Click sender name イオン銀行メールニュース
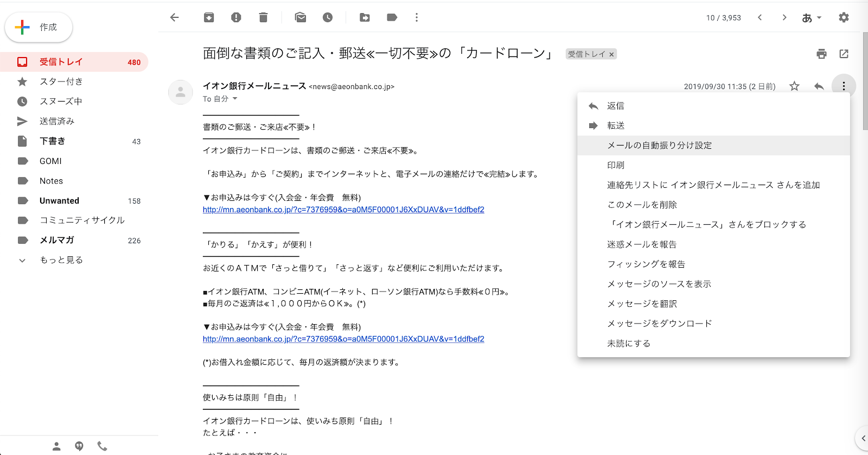The width and height of the screenshot is (868, 455). point(254,86)
